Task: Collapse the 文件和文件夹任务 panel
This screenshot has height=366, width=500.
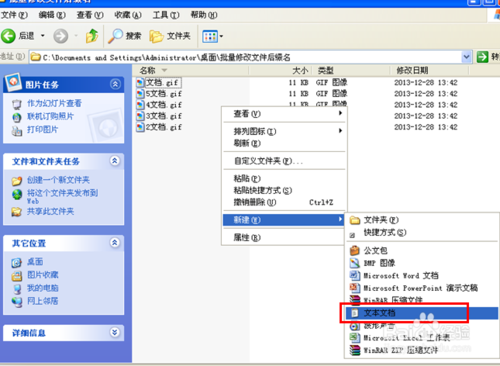Action: pyautogui.click(x=115, y=161)
